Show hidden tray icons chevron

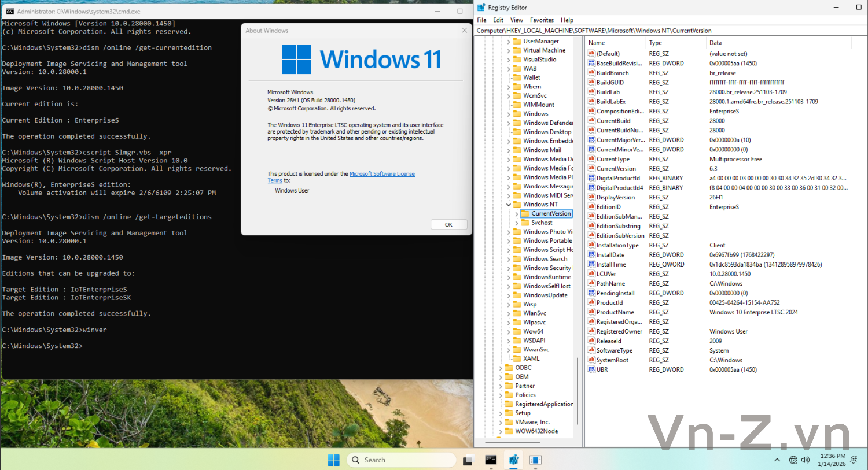click(x=777, y=460)
